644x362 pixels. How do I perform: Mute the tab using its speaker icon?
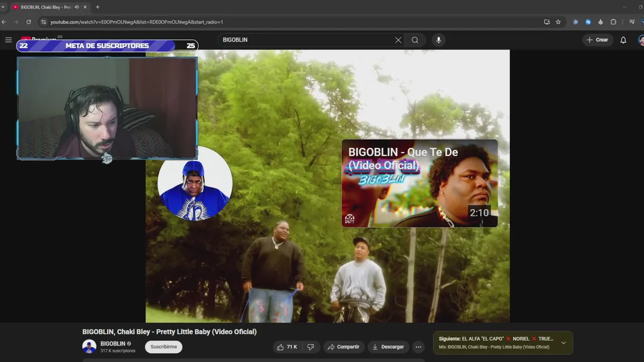click(76, 7)
